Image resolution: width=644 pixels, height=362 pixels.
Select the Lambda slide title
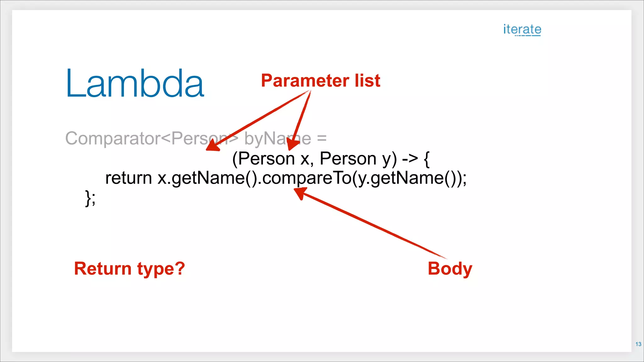pyautogui.click(x=135, y=83)
